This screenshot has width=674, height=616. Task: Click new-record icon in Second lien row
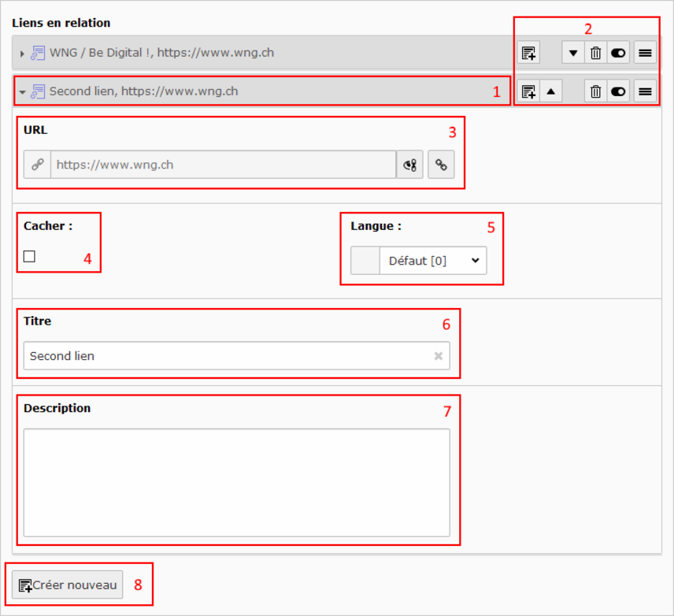pyautogui.click(x=528, y=91)
